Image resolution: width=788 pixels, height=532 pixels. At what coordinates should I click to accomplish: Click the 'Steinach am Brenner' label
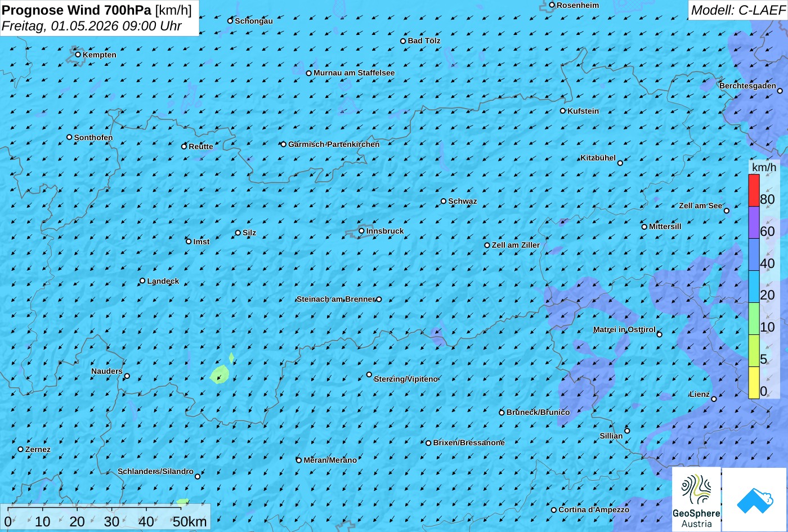(335, 299)
